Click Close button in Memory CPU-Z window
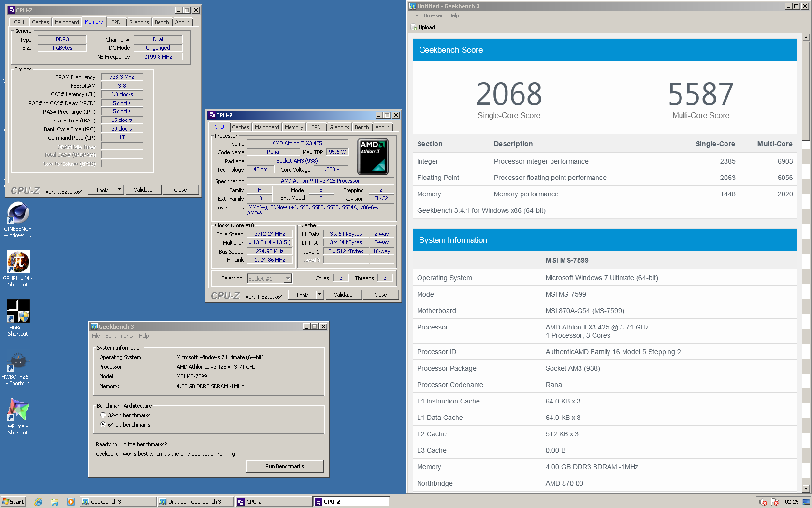 (x=180, y=190)
